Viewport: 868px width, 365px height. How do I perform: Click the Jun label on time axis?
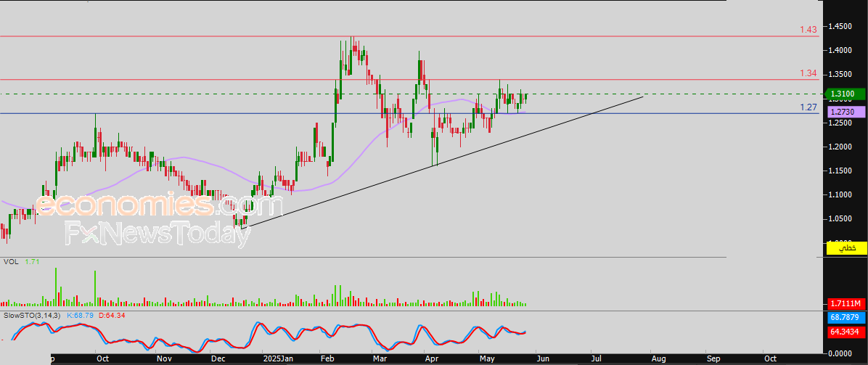pos(544,358)
